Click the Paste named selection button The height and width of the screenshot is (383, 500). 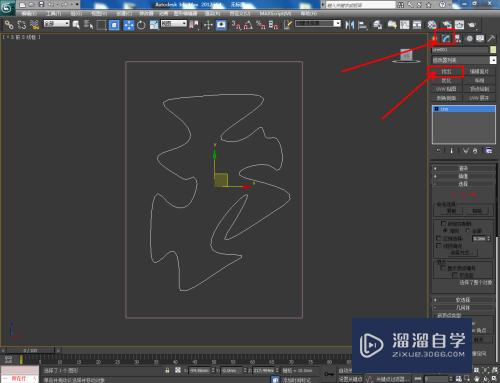coord(477,211)
